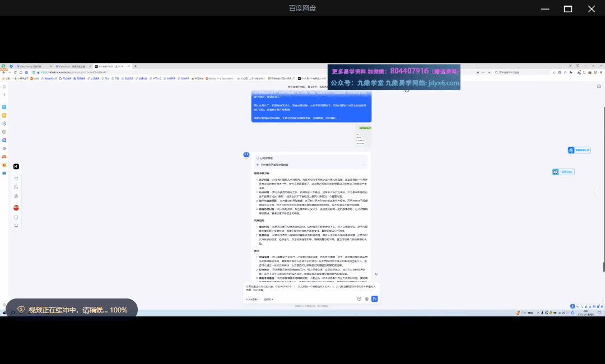Toggle the 已联网 web search option
Viewport: 605px width, 364px height.
click(x=269, y=299)
